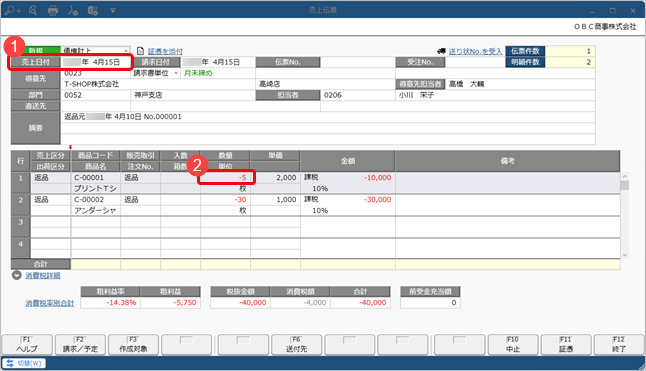Click the 送り状No.を受入 link

(475, 51)
